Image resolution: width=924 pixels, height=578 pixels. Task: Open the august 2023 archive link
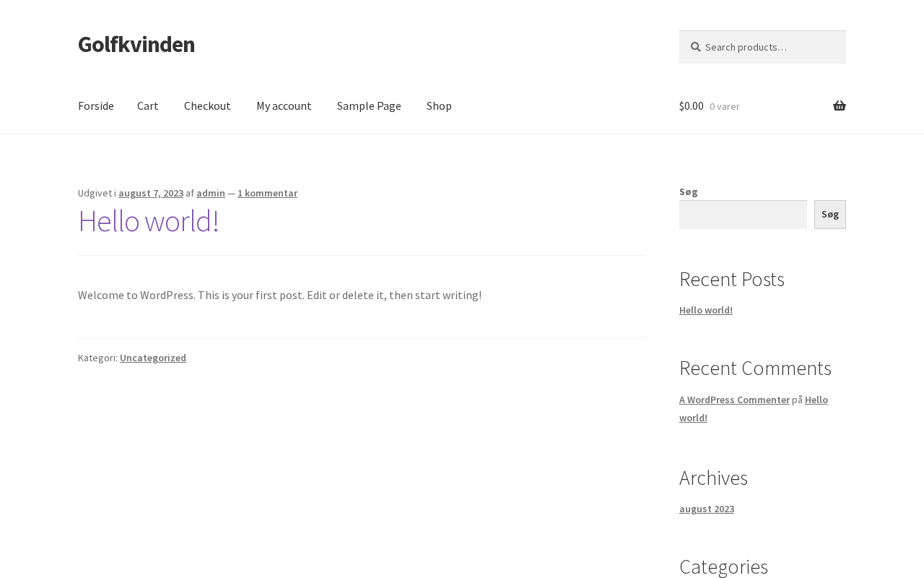[707, 509]
